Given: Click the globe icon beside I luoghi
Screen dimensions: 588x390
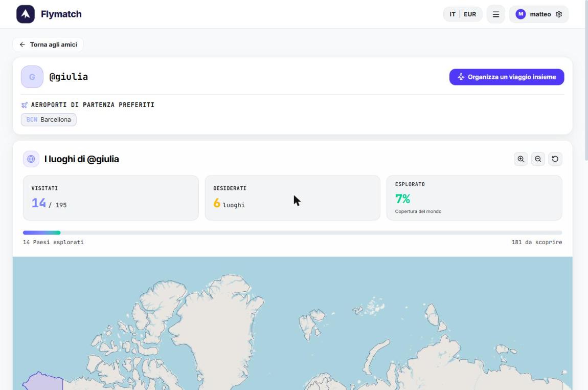Looking at the screenshot, I should [31, 159].
